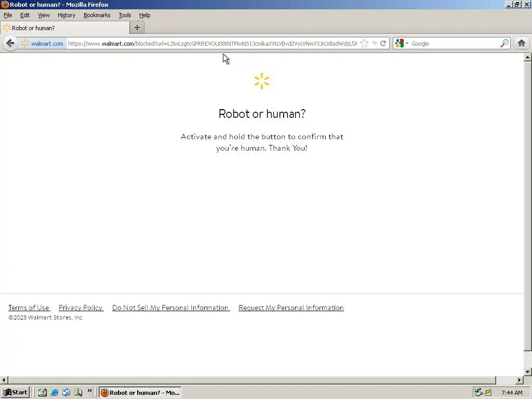Viewport: 532px width, 399px height.
Task: Click the horizontal scrollbar thumb
Action: [252, 380]
